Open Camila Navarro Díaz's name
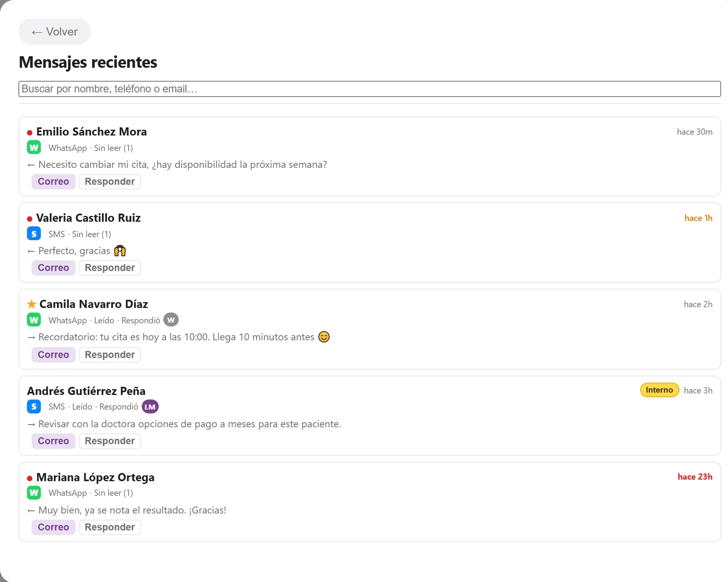Image resolution: width=728 pixels, height=582 pixels. point(94,304)
